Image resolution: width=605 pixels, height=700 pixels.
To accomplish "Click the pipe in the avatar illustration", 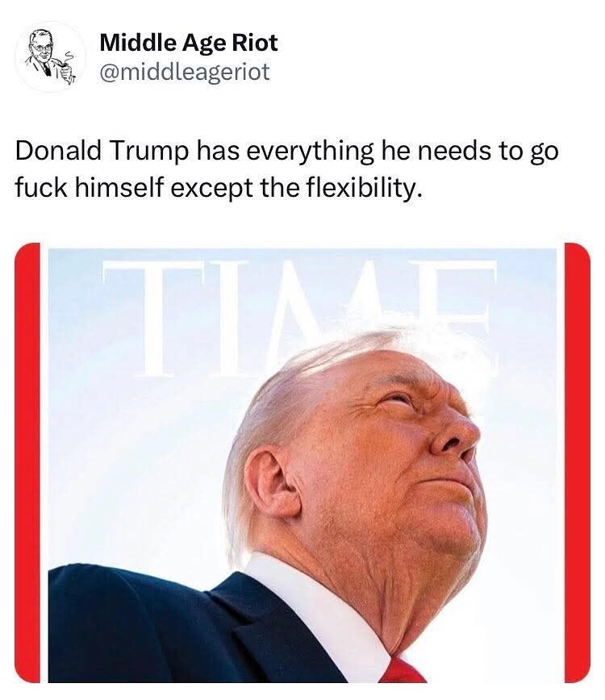I will (x=67, y=69).
